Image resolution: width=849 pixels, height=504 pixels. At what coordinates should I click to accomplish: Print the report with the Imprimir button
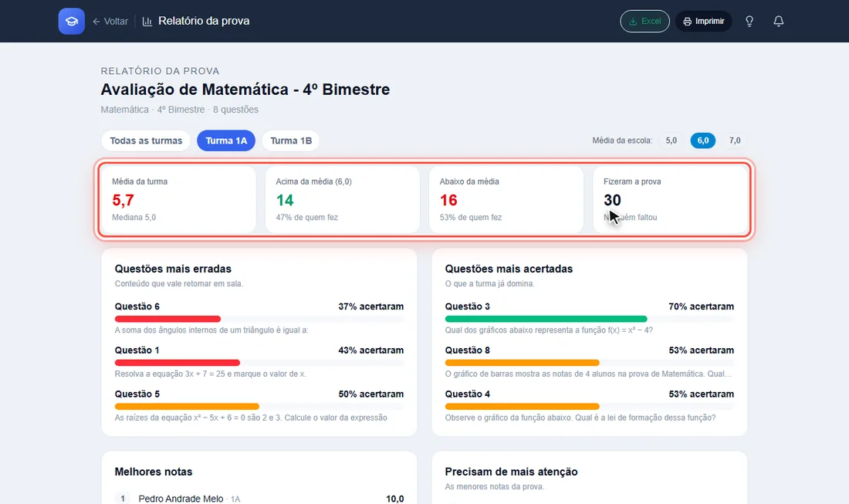tap(703, 21)
